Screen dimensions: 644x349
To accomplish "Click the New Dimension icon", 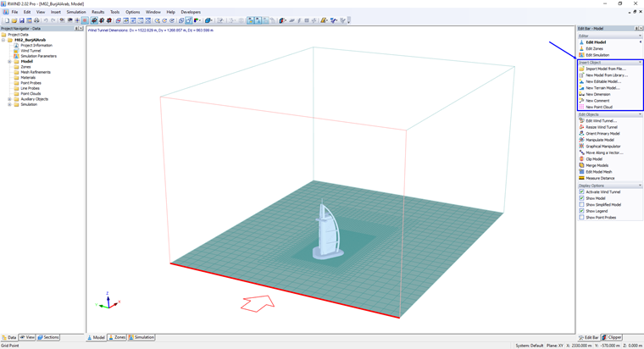I will click(581, 94).
